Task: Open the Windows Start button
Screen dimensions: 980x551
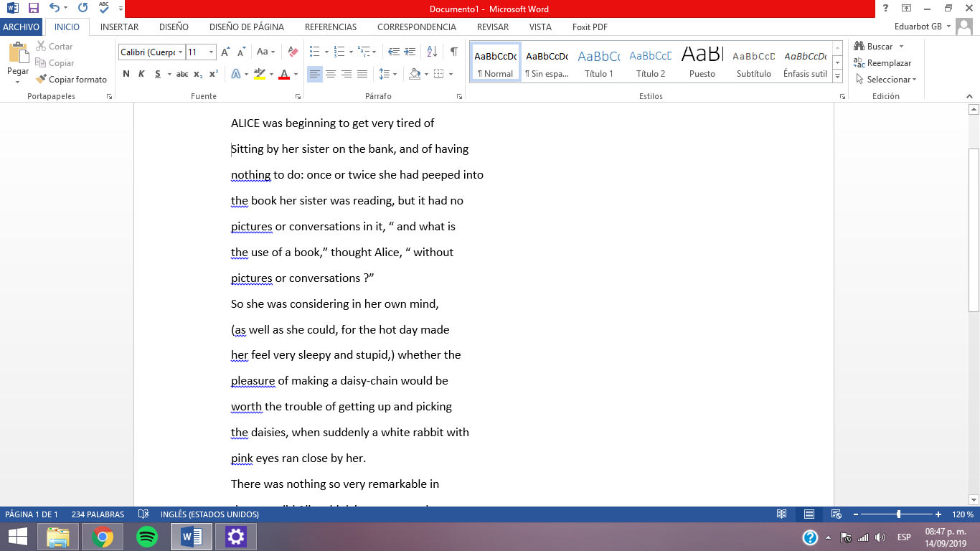Action: coord(17,537)
